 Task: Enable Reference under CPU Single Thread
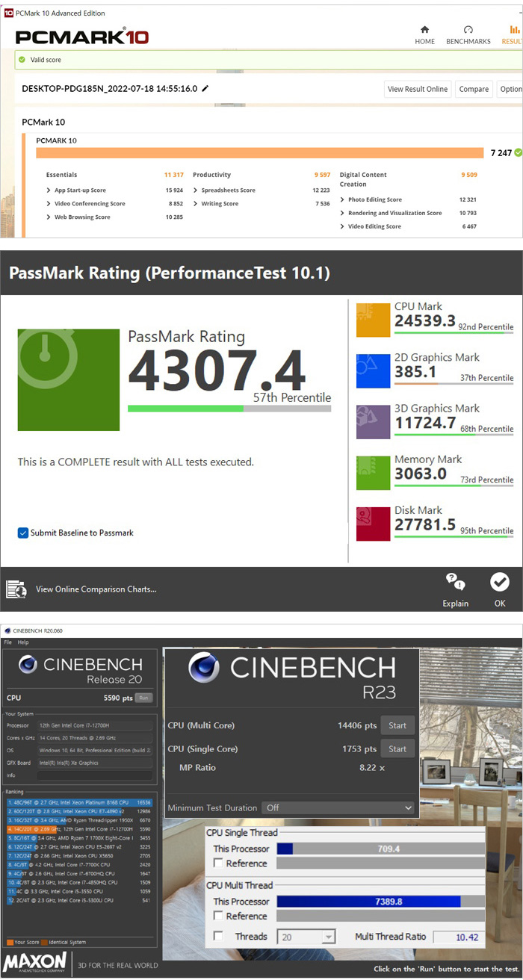pyautogui.click(x=218, y=863)
